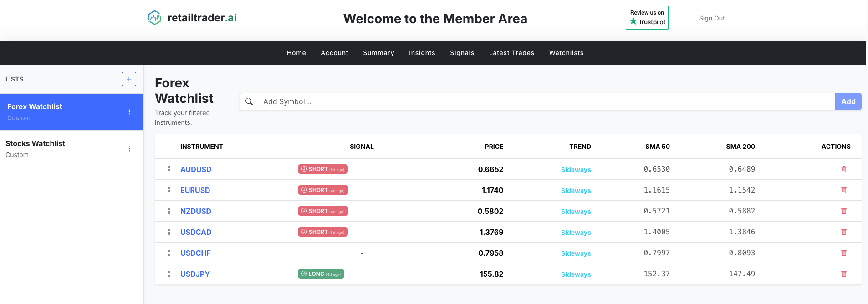This screenshot has height=304, width=868.
Task: Delete AUDUSD using its trash icon
Action: pyautogui.click(x=843, y=169)
